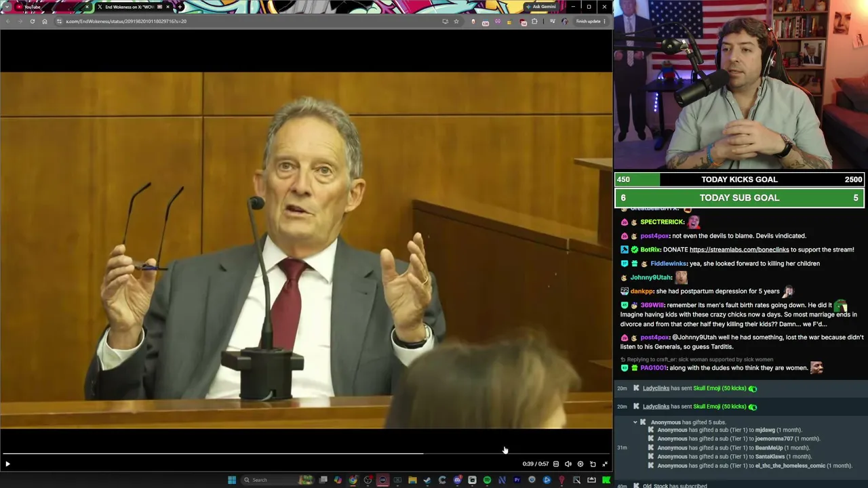Open Chrome profile avatar
This screenshot has height=488, width=868.
click(564, 21)
